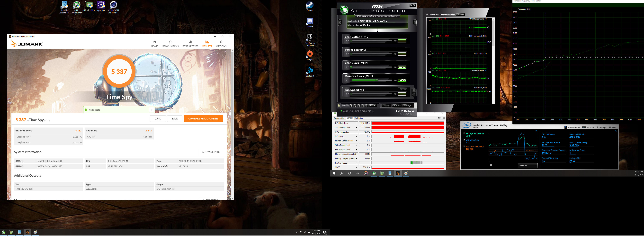Toggle Max Core Frequency checkbox in XTU
644x236 pixels.
(464, 146)
